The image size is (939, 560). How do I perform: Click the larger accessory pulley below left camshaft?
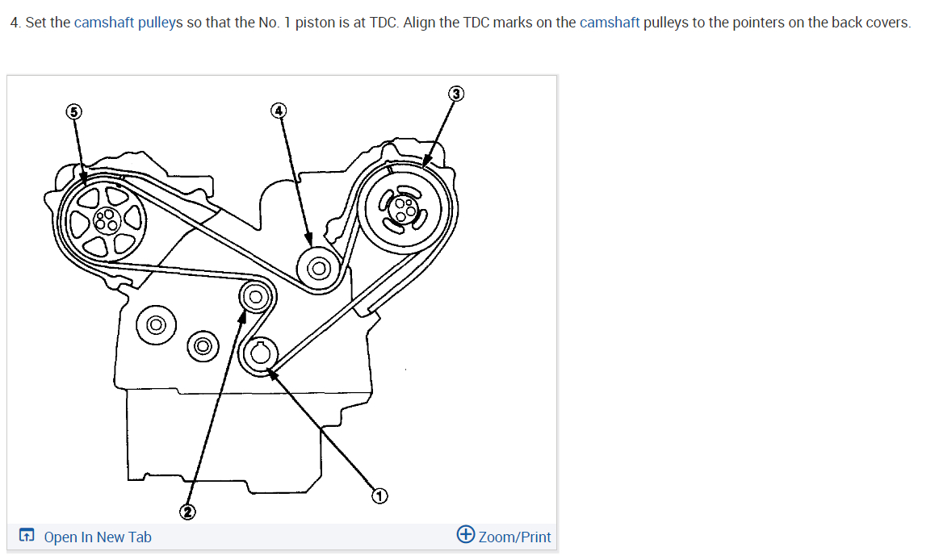[157, 325]
